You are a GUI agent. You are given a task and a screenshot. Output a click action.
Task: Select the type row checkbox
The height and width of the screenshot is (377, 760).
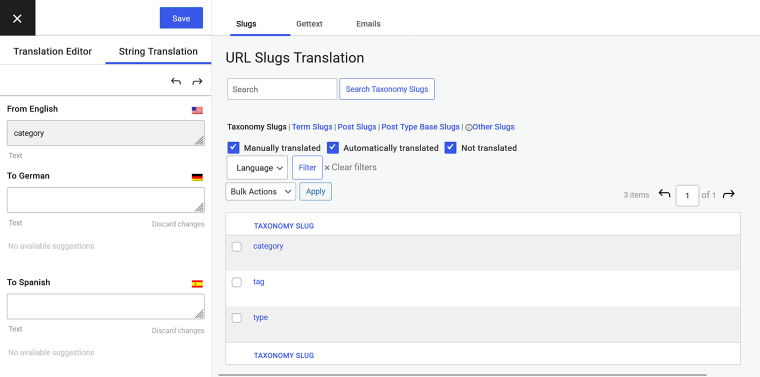pos(237,318)
